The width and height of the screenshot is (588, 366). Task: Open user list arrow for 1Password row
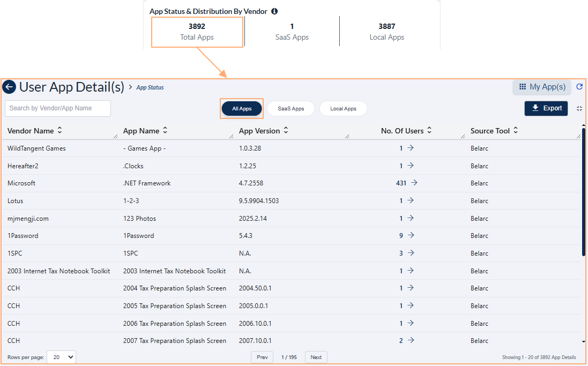(411, 235)
